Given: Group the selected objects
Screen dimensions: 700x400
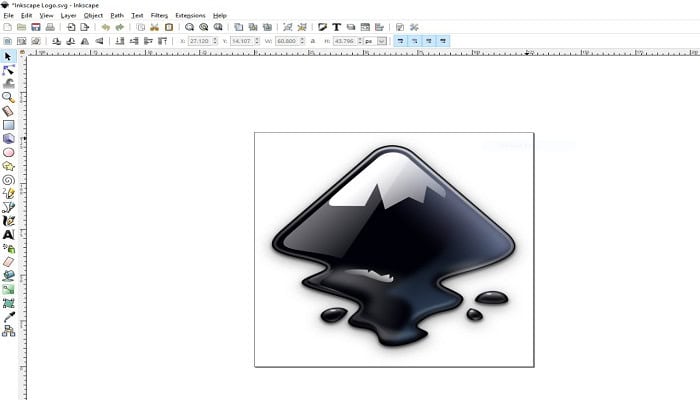Looking at the screenshot, I should pyautogui.click(x=288, y=27).
